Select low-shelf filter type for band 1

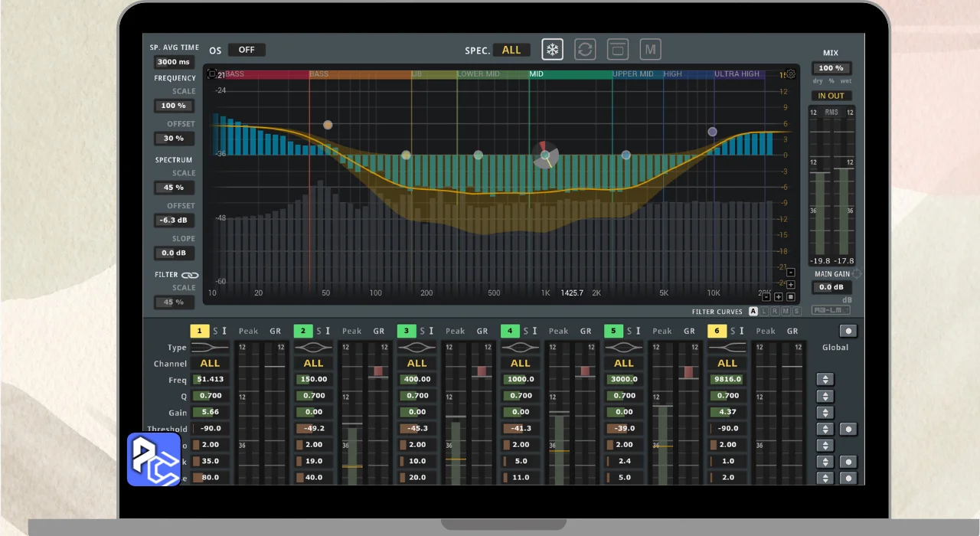point(210,348)
